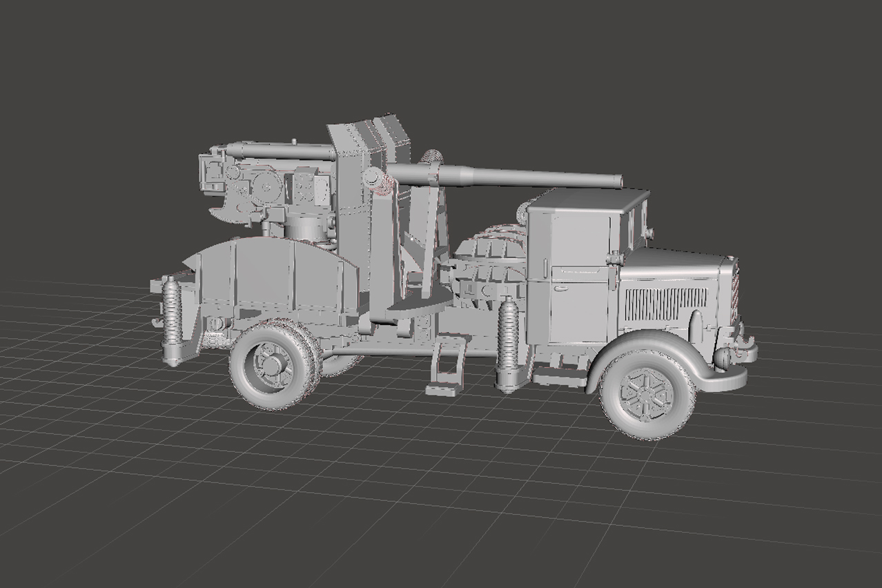Click the truck's front wheel hub
Image resolution: width=882 pixels, height=588 pixels.
click(646, 395)
